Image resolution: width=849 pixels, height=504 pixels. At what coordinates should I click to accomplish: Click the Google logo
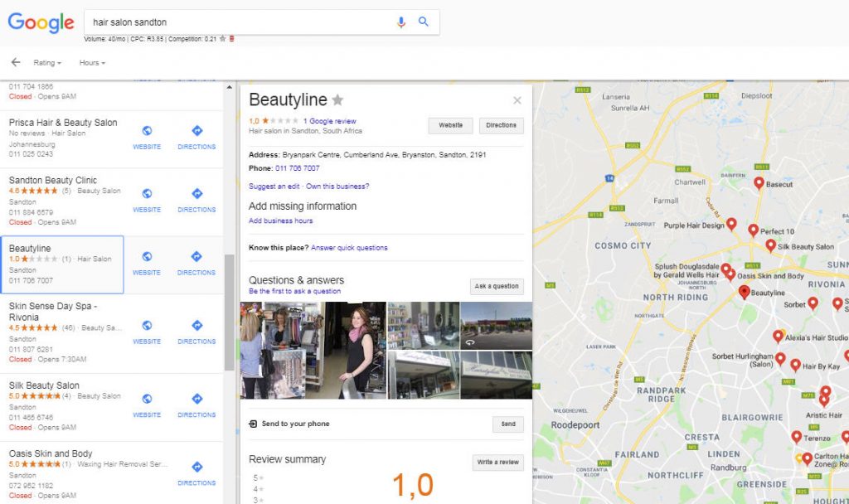click(41, 22)
